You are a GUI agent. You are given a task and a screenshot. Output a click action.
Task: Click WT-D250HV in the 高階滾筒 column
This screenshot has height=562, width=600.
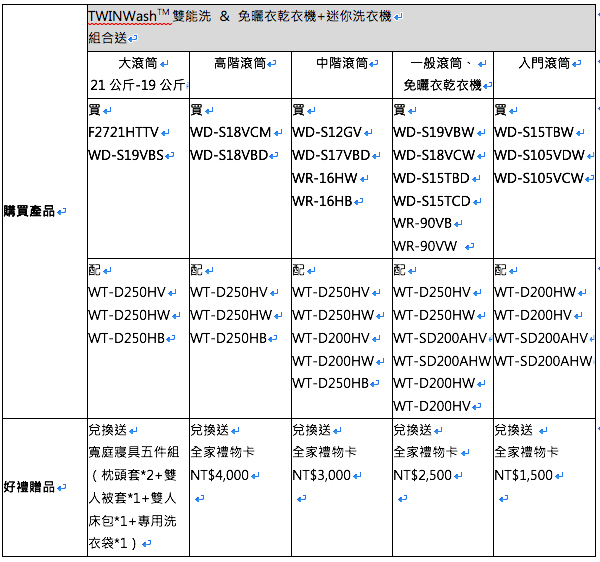(x=229, y=293)
